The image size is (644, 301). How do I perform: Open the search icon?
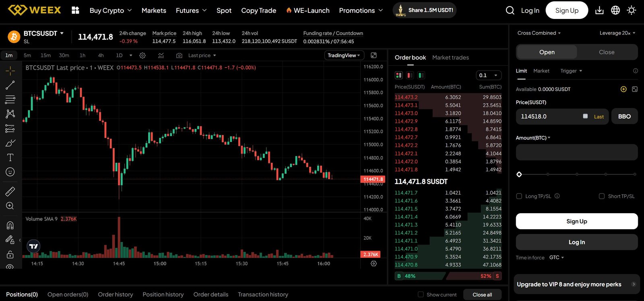[510, 10]
